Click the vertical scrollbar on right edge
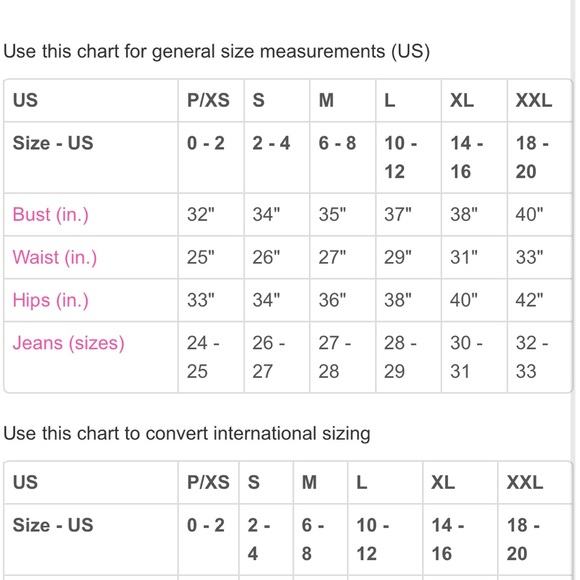 [576, 290]
